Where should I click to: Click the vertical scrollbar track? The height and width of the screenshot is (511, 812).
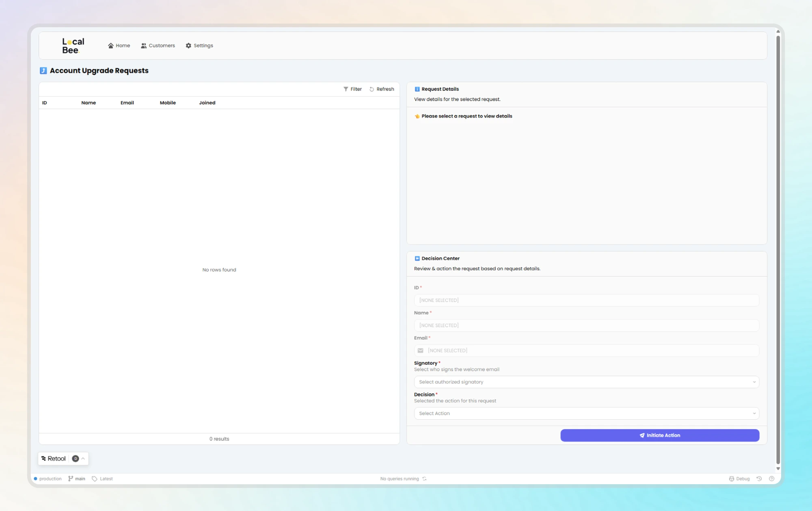tap(778, 250)
